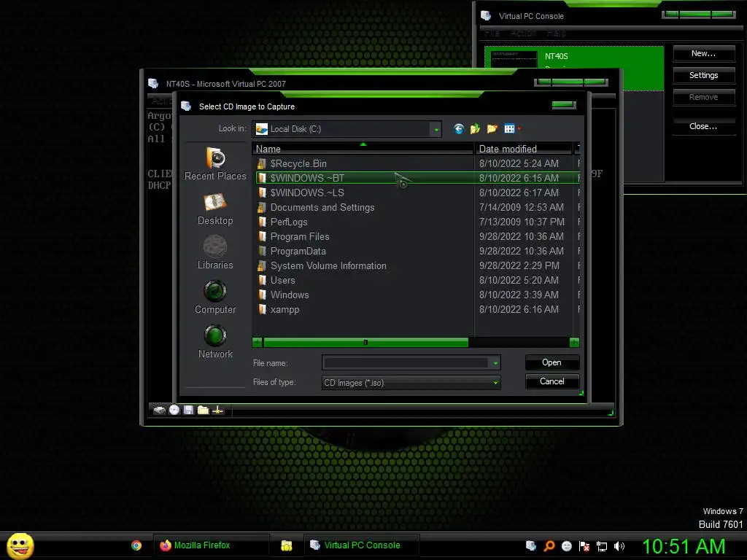Select the ProgramData folder
The height and width of the screenshot is (560, 747).
point(298,252)
